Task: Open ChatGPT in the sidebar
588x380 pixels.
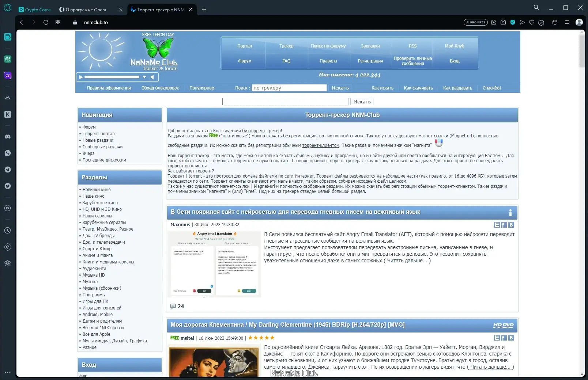Action: coord(8,59)
